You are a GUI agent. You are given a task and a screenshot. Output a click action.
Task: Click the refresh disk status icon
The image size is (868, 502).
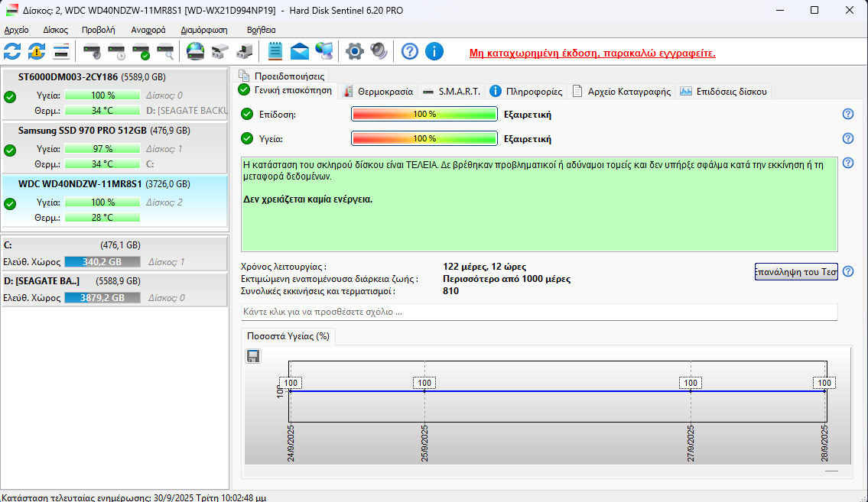point(12,51)
